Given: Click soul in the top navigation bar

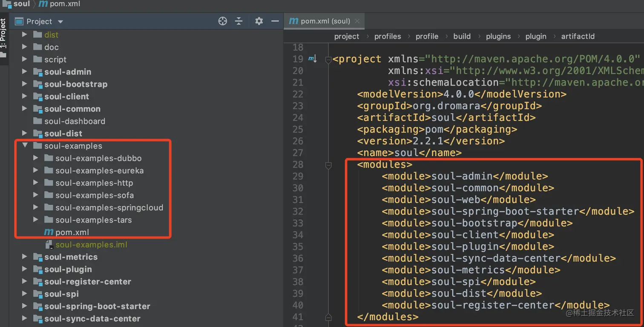Looking at the screenshot, I should 17,4.
